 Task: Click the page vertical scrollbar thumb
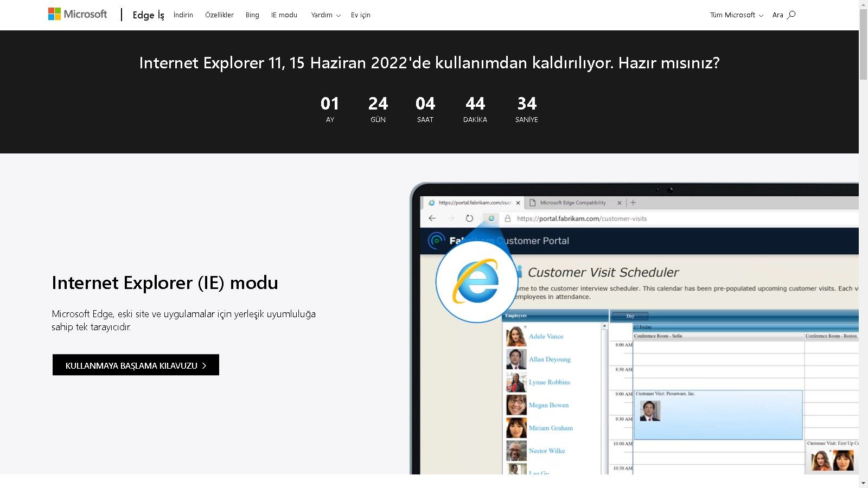click(863, 44)
